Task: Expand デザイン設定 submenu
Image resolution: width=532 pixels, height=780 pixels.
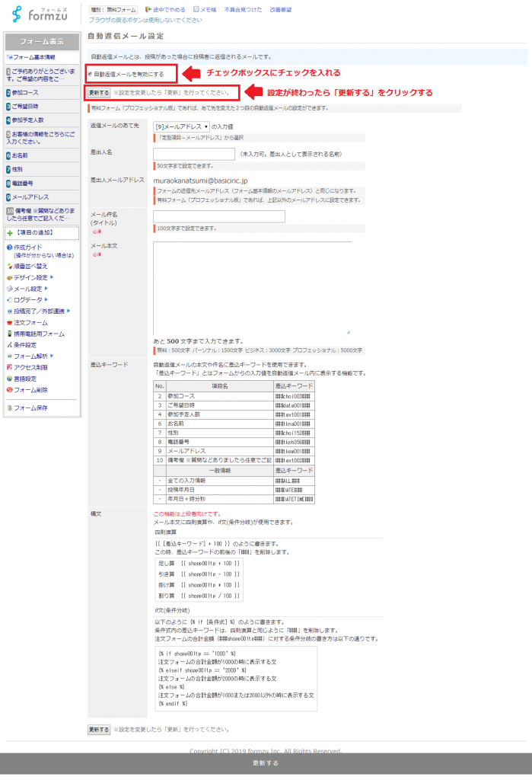Action: click(30, 278)
